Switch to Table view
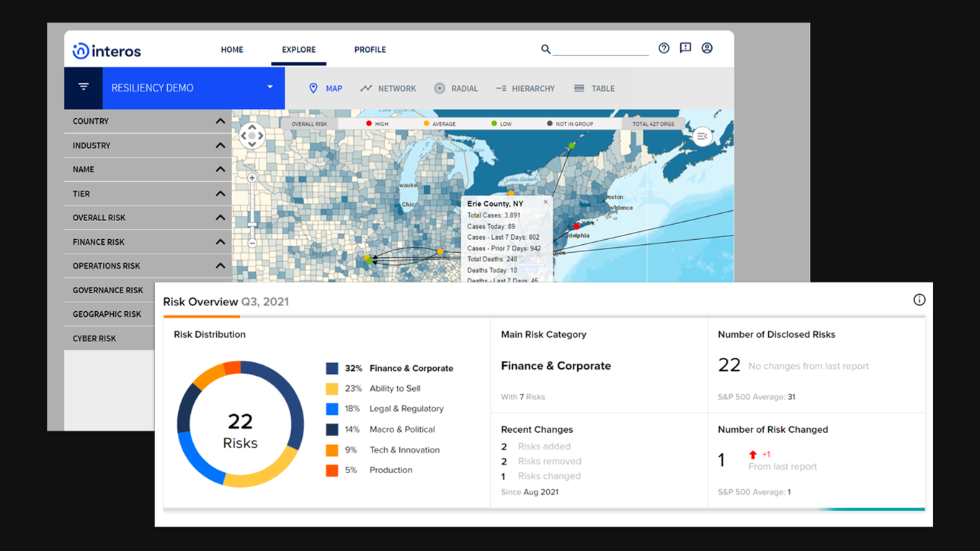 [x=594, y=89]
